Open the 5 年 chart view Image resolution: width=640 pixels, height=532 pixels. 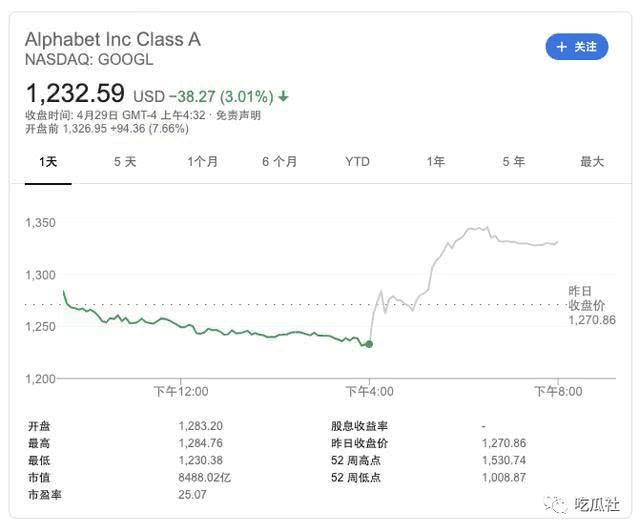pos(513,161)
